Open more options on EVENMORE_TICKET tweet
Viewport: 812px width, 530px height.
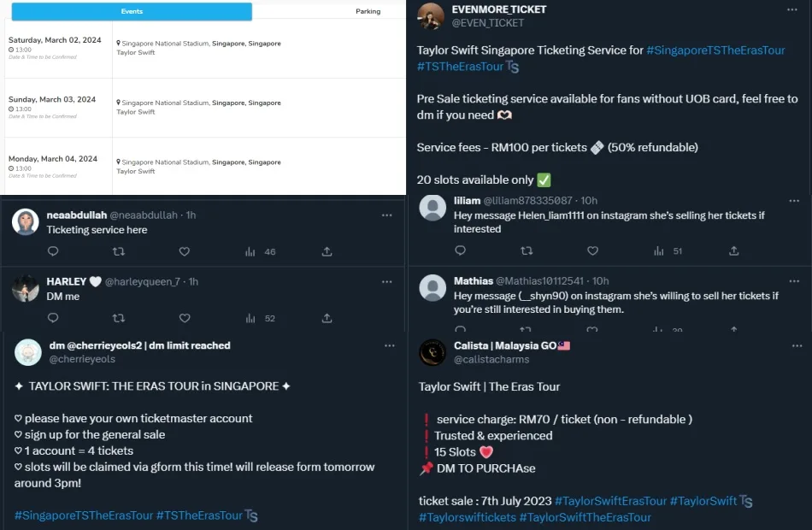tap(792, 9)
